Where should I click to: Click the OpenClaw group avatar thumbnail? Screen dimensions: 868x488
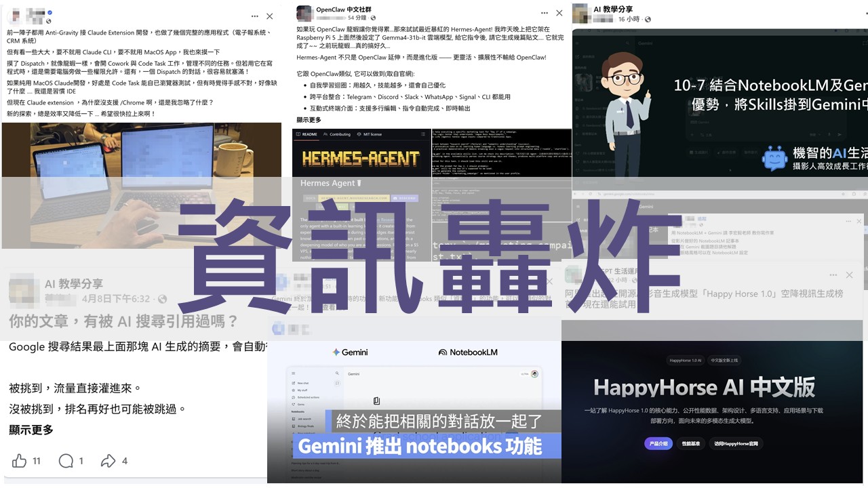pyautogui.click(x=304, y=14)
